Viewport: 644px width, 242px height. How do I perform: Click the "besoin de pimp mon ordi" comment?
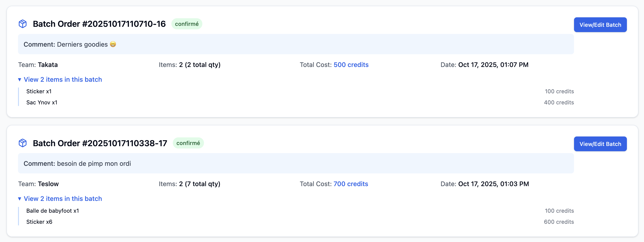point(94,163)
